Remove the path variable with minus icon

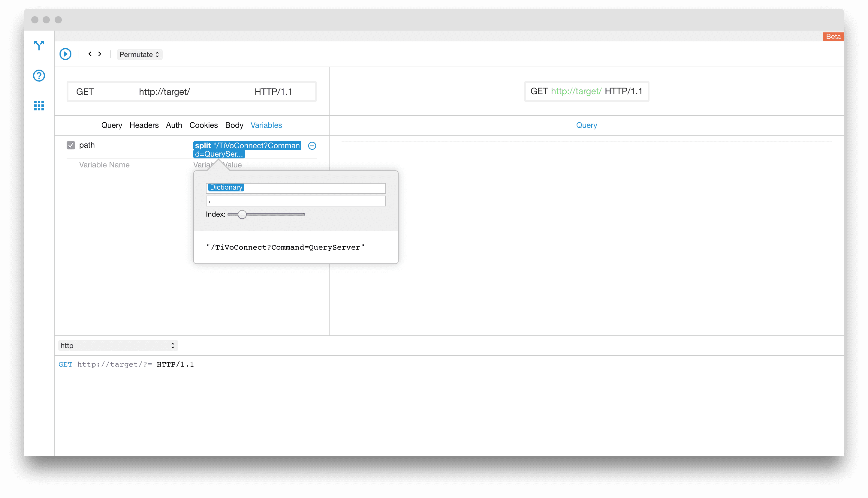312,146
